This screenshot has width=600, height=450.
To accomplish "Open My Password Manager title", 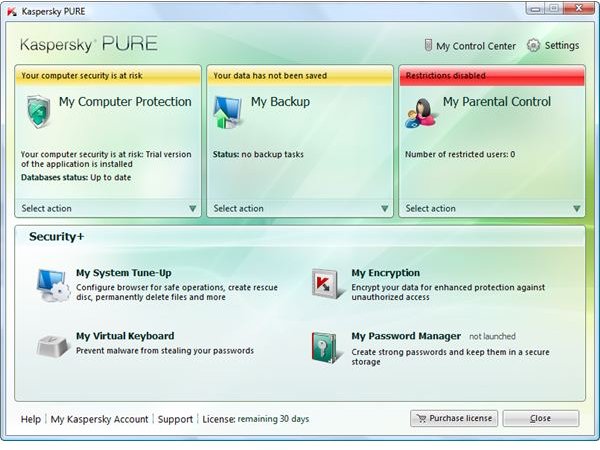I will coord(406,336).
